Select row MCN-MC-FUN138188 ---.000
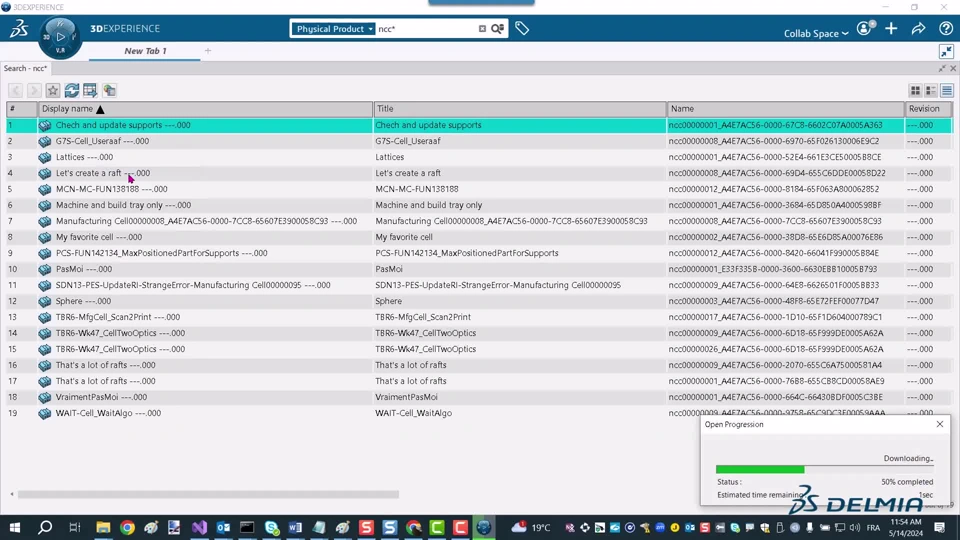The image size is (960, 540). [479, 189]
